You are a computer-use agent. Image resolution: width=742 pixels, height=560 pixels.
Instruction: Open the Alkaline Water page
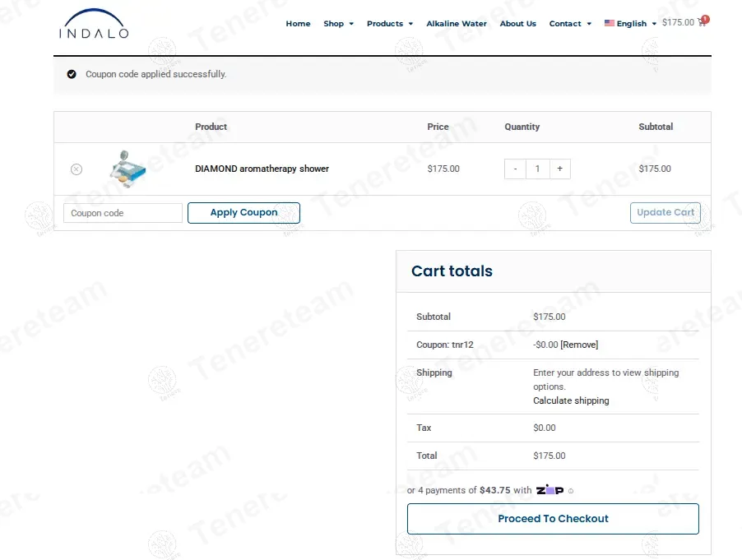click(457, 23)
